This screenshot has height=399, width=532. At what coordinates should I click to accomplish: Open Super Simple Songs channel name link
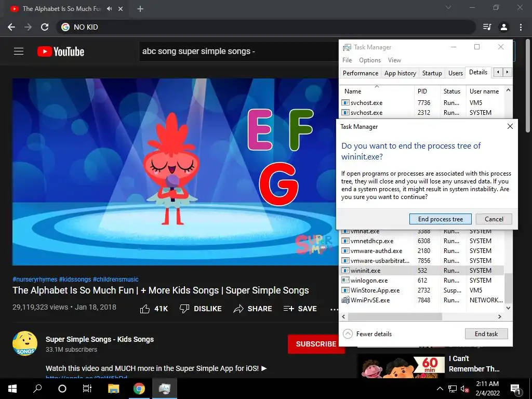100,339
